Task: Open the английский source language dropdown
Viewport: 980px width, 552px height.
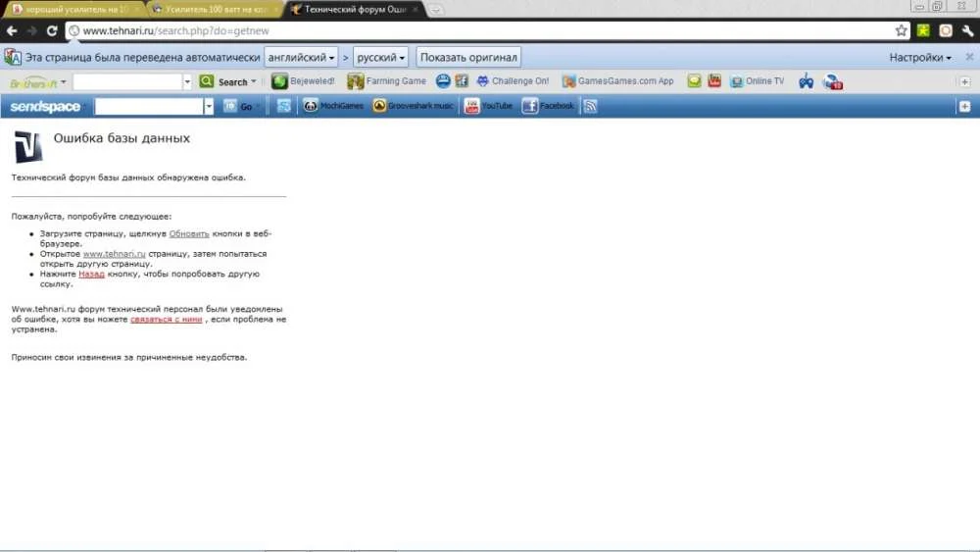Action: click(x=301, y=58)
